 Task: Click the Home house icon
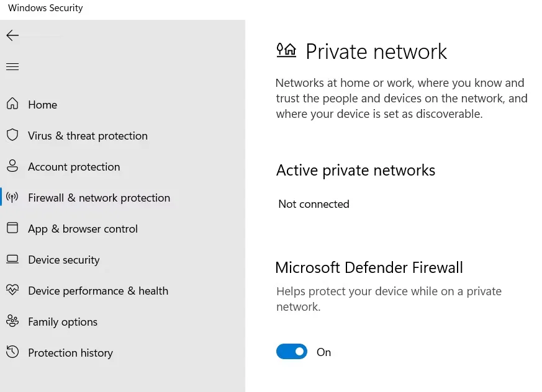click(x=12, y=104)
